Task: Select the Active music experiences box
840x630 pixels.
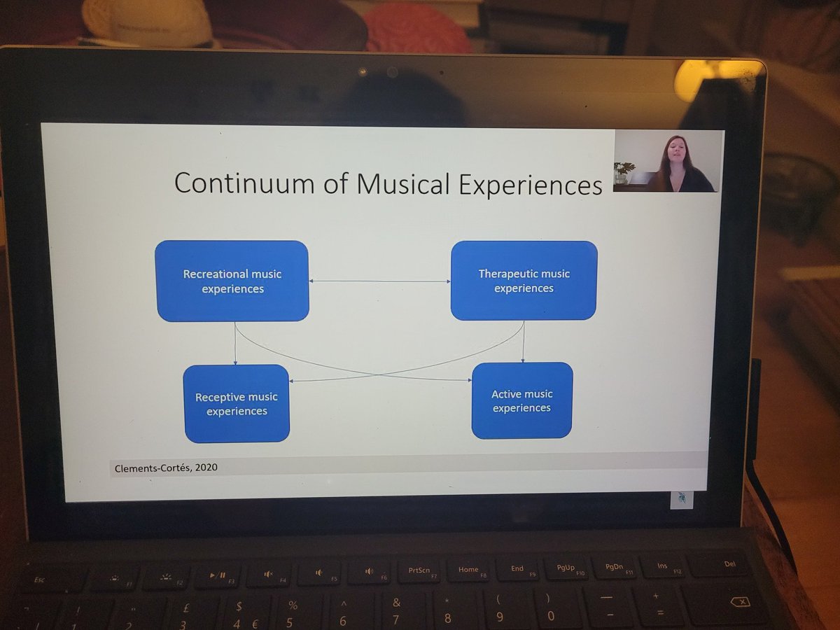Action: (522, 400)
